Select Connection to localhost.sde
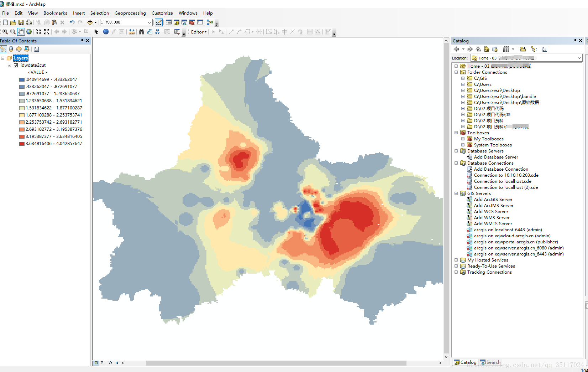 point(503,181)
